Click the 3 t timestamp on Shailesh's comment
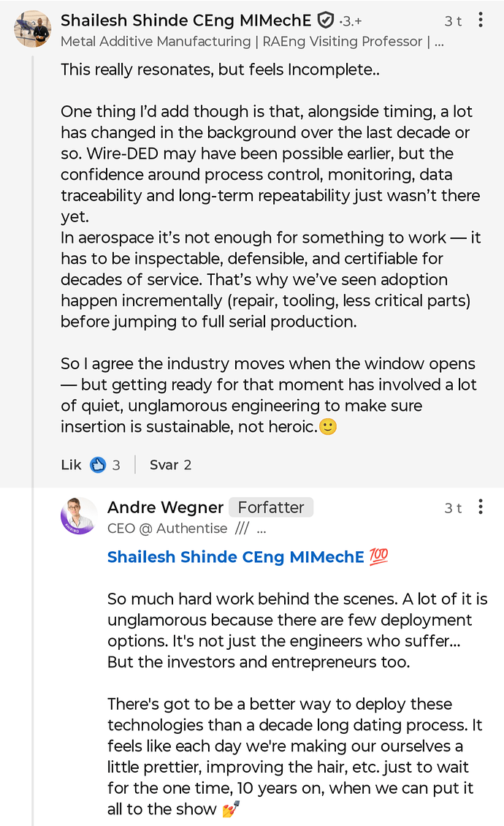 point(452,20)
